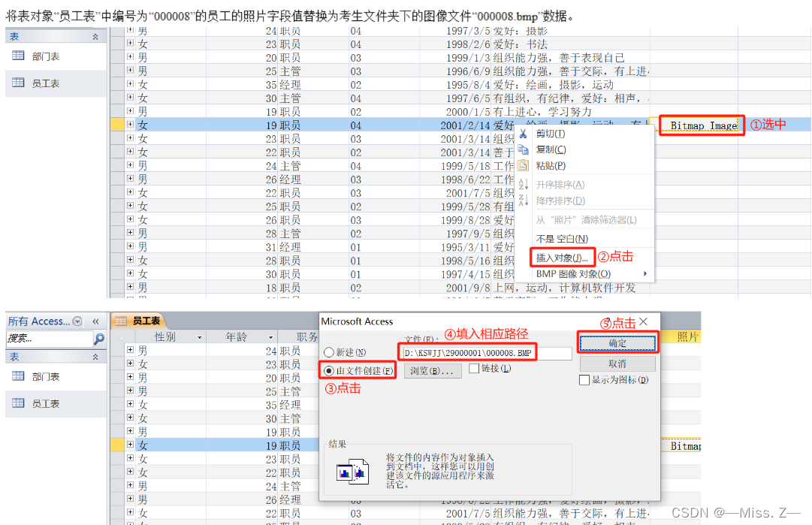The image size is (812, 525).
Task: Open 部门表 table icon in lower screenshot
Action: coord(18,376)
